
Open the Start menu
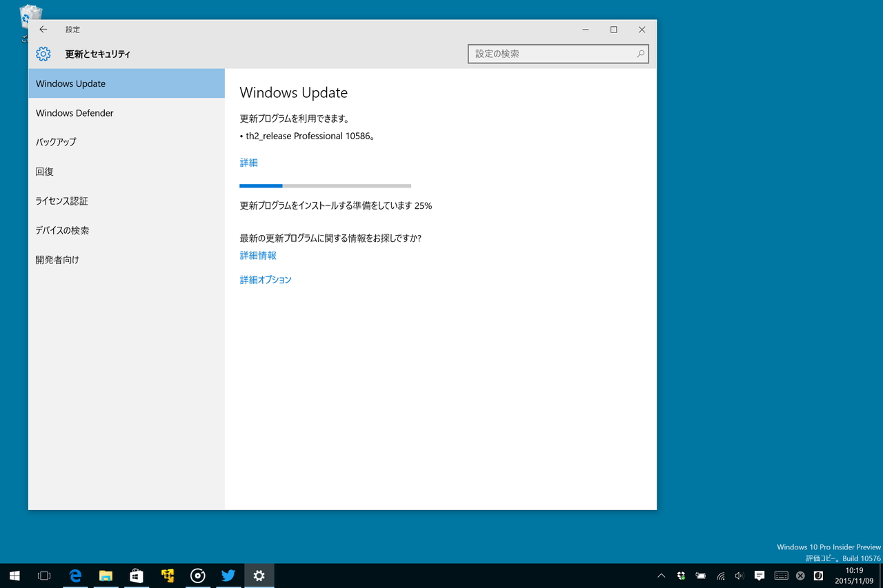coord(14,576)
